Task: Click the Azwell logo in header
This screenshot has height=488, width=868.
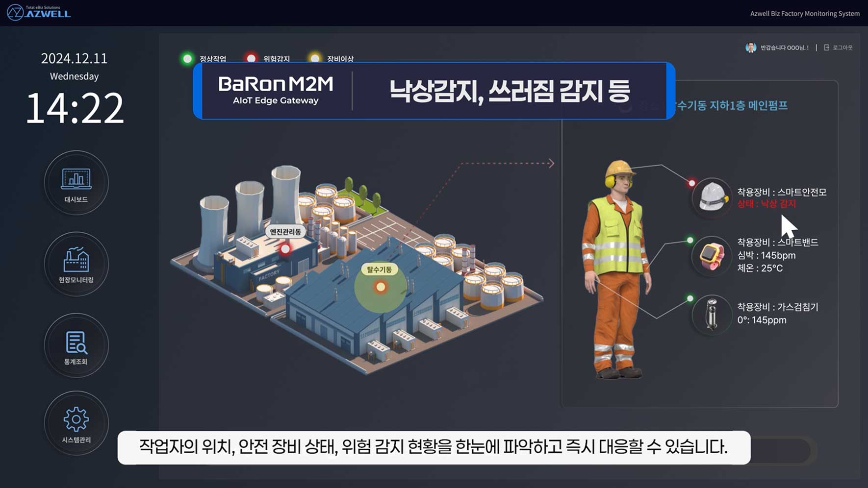Action: tap(39, 13)
